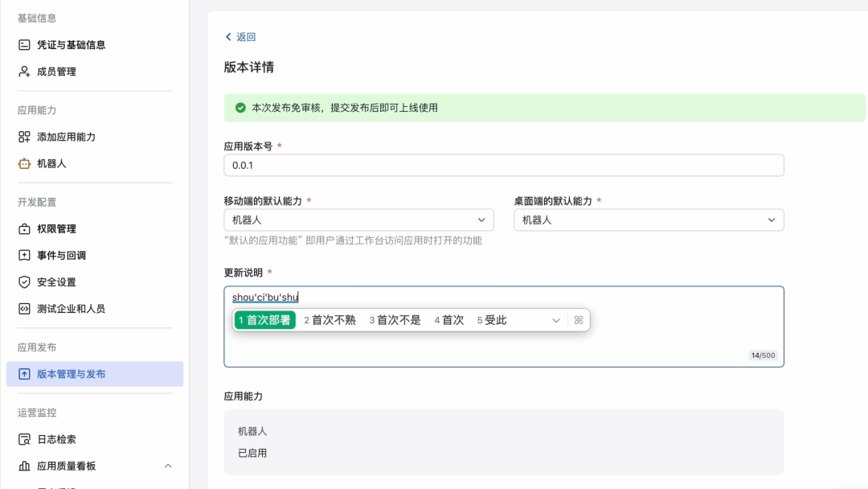The image size is (868, 489).
Task: Collapse the 应用质量看板 group chevron
Action: click(168, 466)
